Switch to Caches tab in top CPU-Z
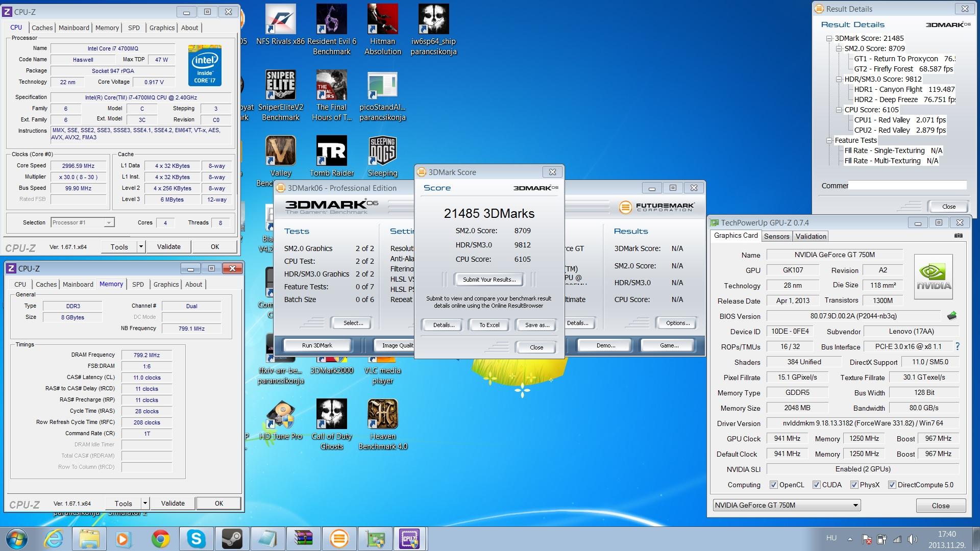 tap(42, 28)
